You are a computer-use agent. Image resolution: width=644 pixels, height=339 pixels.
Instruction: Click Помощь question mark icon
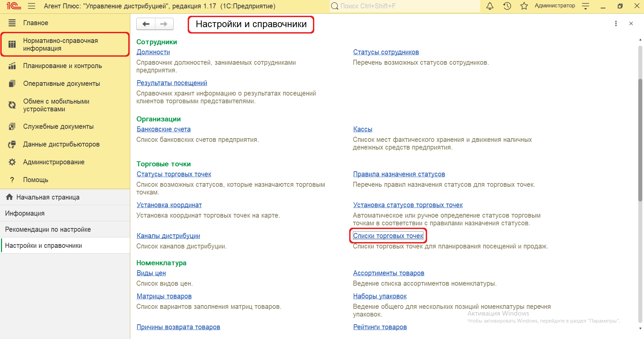coord(12,180)
